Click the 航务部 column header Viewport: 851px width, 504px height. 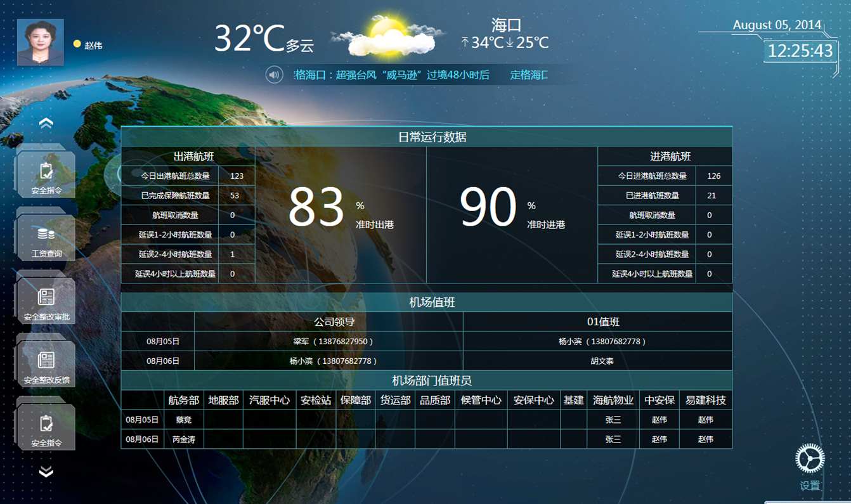pyautogui.click(x=184, y=401)
